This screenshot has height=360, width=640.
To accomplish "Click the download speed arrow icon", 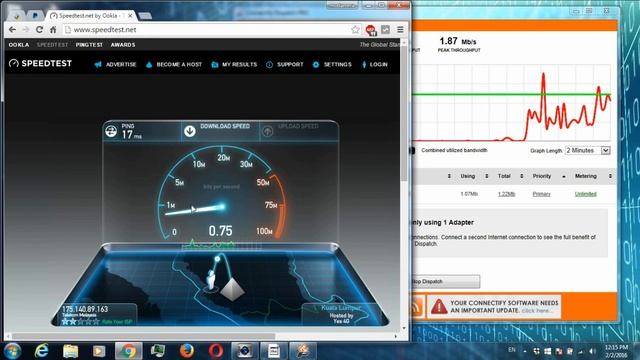I will coord(189,131).
